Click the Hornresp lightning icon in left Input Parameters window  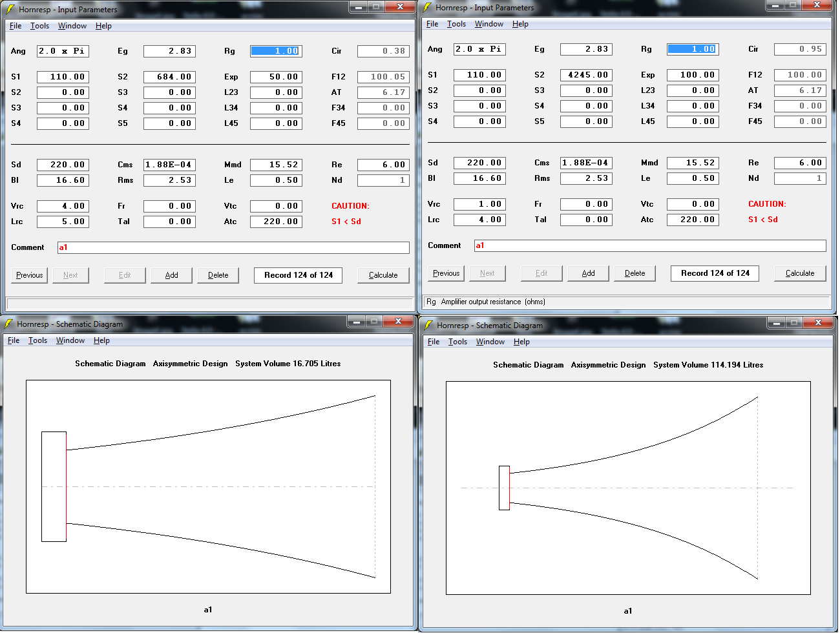(10, 9)
